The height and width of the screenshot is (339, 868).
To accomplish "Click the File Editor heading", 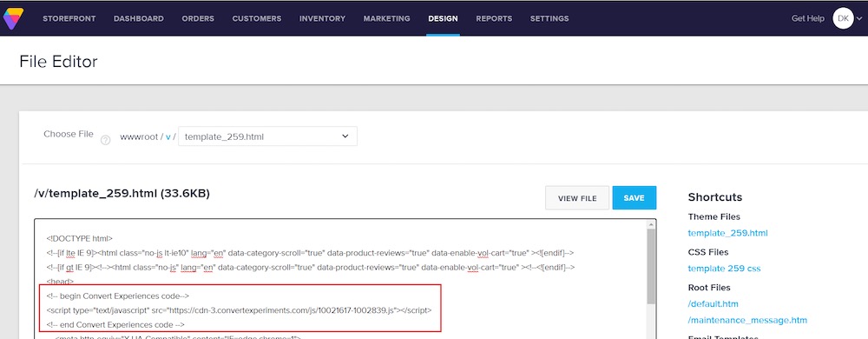I will (58, 62).
